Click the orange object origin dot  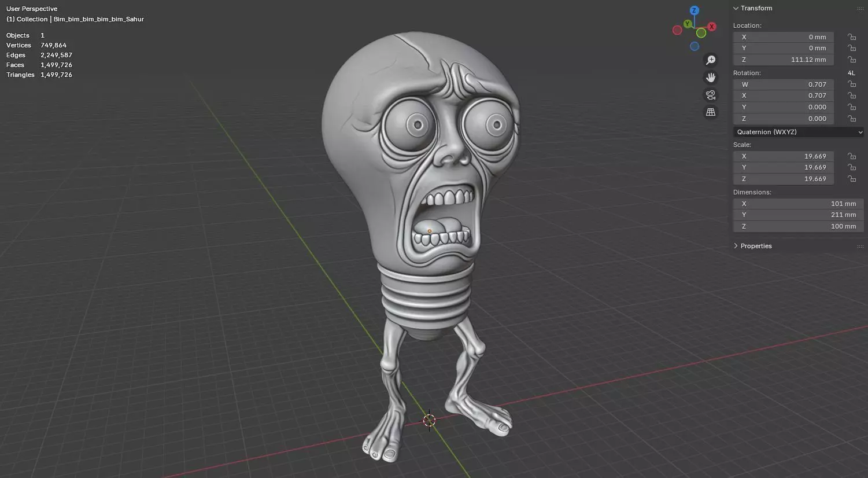pos(429,231)
